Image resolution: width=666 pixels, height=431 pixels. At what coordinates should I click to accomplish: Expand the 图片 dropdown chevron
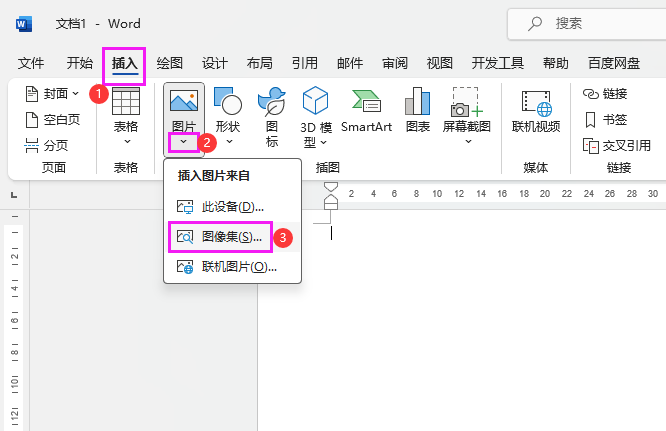coord(183,142)
